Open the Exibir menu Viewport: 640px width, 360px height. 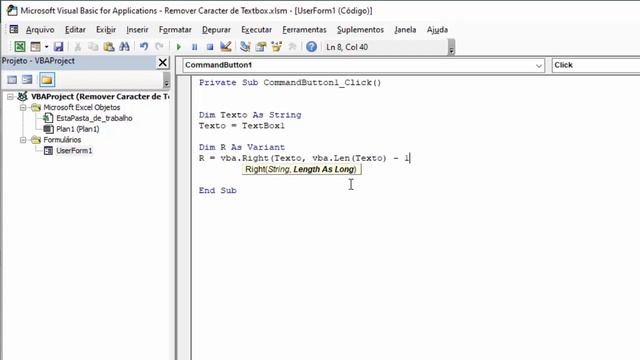[x=106, y=30]
